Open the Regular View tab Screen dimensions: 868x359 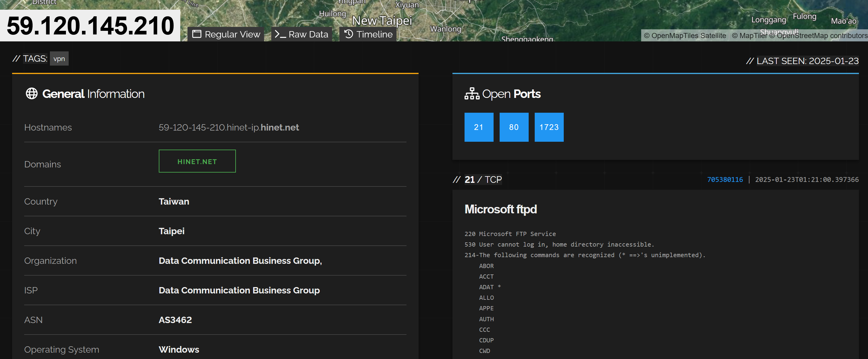click(226, 34)
